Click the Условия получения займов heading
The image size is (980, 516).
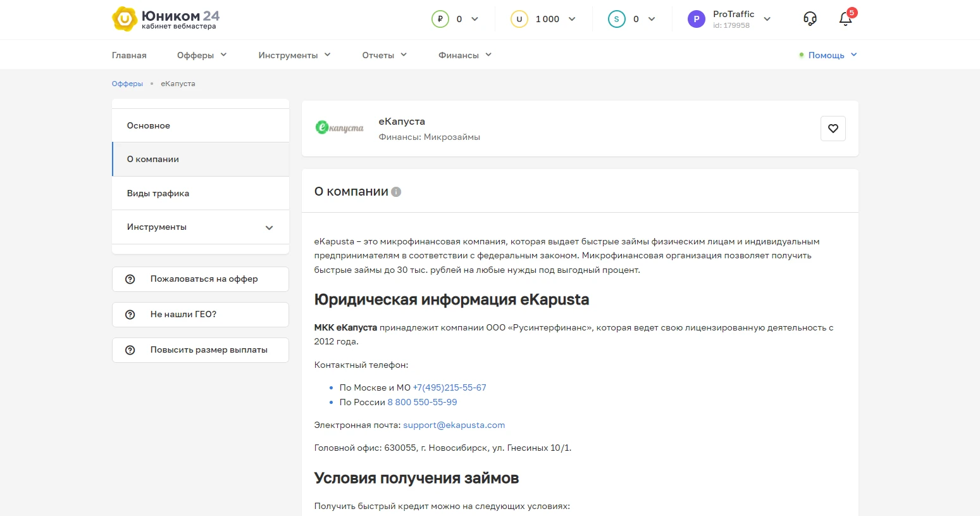[417, 478]
